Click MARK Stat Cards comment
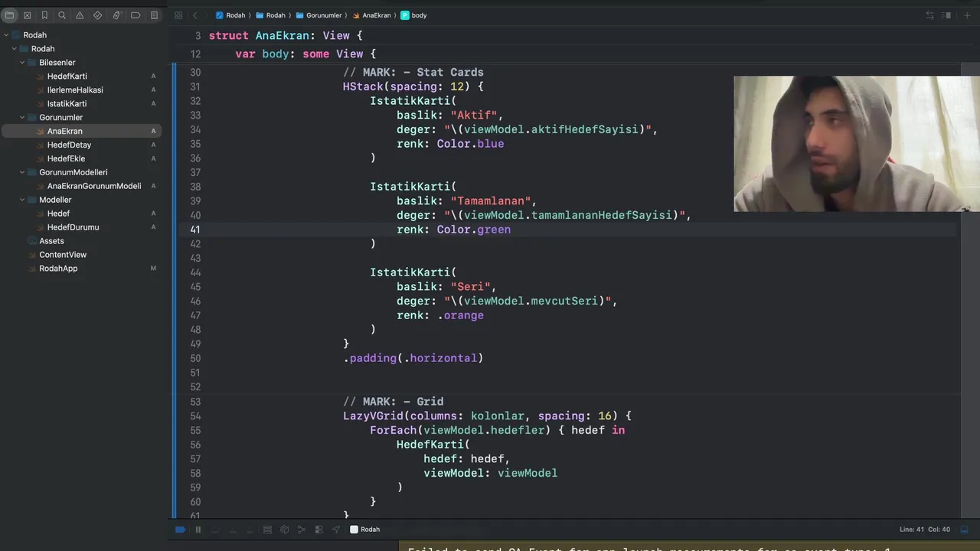This screenshot has height=551, width=980. 413,73
